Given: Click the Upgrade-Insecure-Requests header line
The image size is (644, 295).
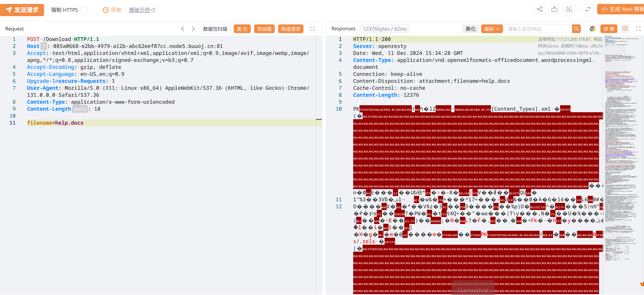Looking at the screenshot, I should click(x=71, y=81).
